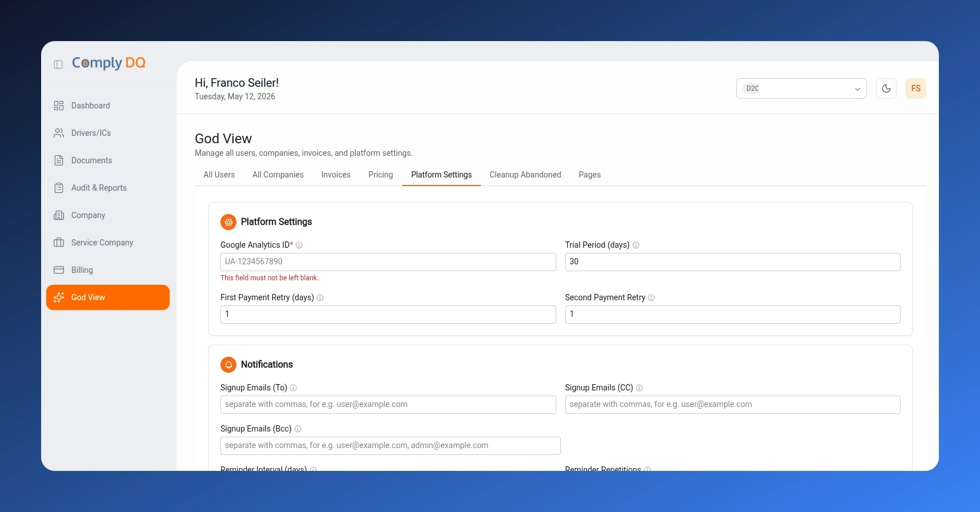Switch to the All Users tab
This screenshot has width=980, height=512.
[x=219, y=175]
